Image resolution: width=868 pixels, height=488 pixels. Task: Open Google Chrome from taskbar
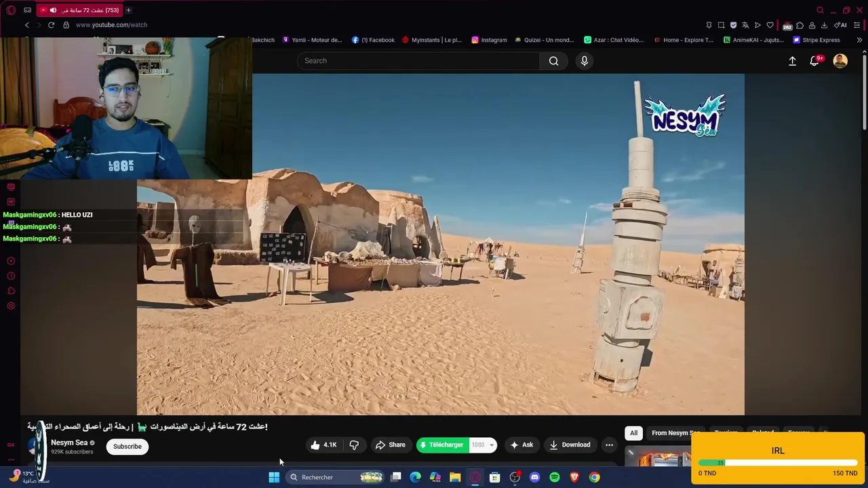[x=594, y=477]
